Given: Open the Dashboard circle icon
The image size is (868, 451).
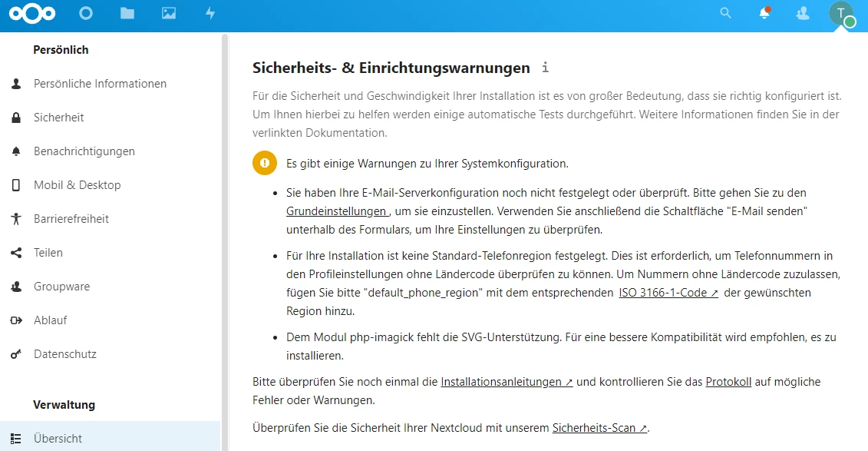Looking at the screenshot, I should point(86,14).
